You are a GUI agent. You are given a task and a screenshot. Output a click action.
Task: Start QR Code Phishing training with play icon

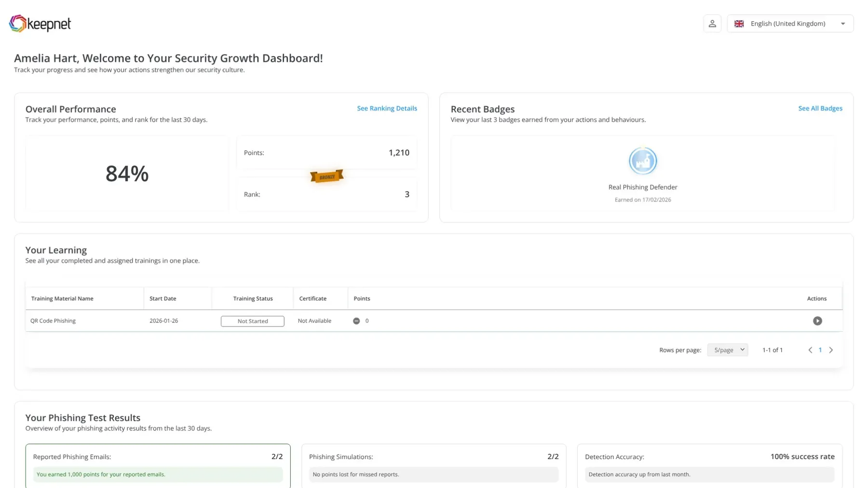817,321
